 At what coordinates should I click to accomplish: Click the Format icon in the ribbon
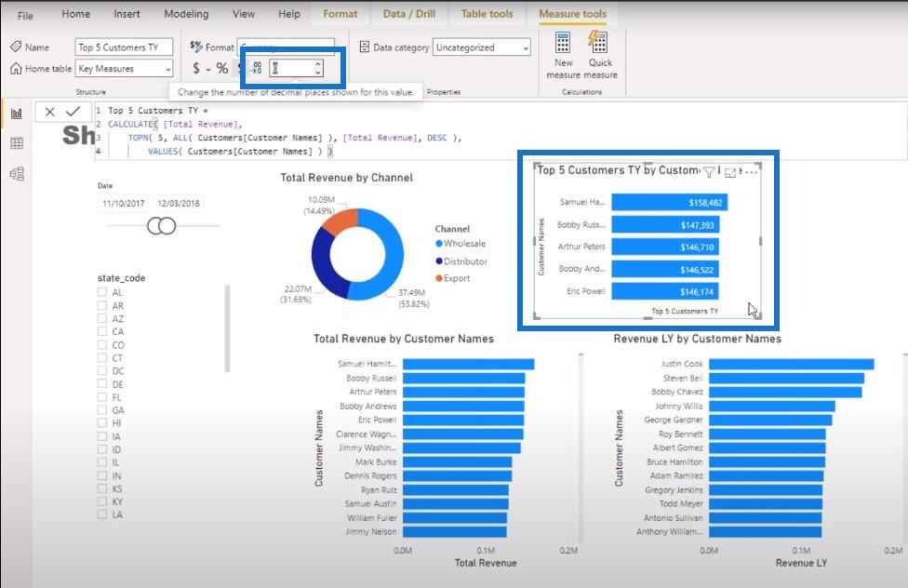tap(196, 47)
